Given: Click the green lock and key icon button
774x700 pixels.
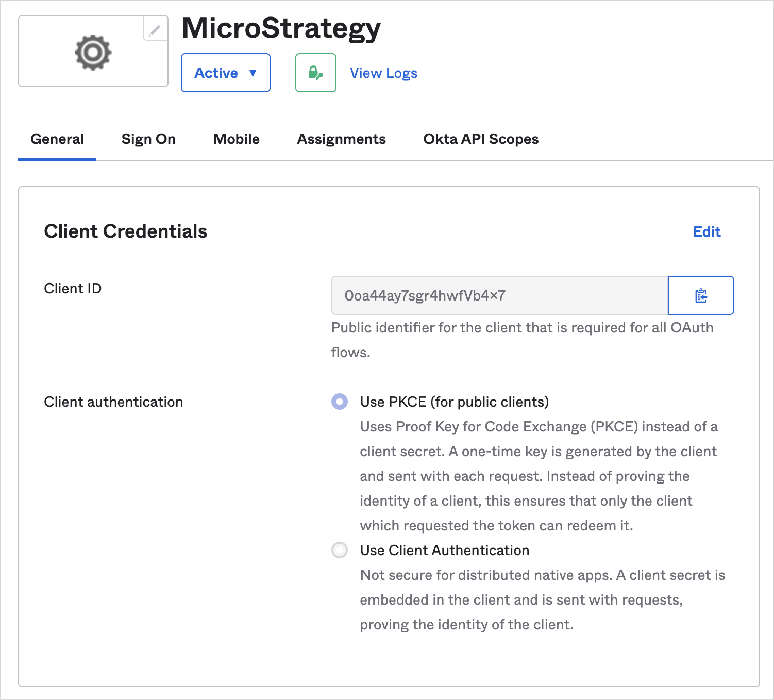Looking at the screenshot, I should point(315,73).
